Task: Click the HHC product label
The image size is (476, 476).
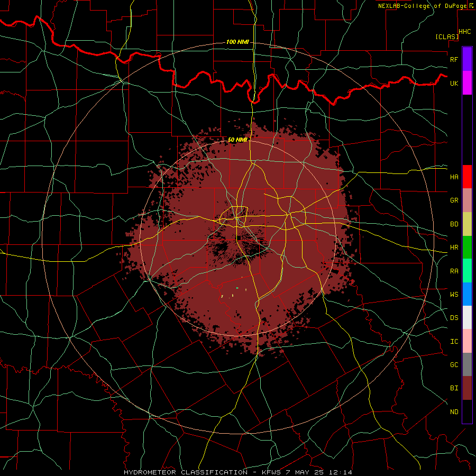Action: pos(465,32)
